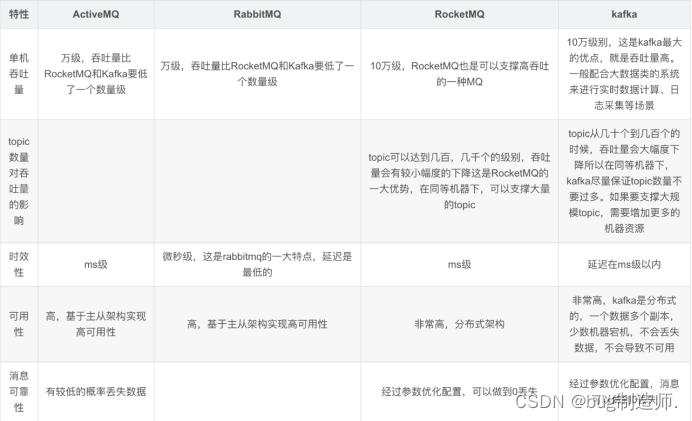Click ActiveMQ cell '有较低的概率丢失数据'
The image size is (692, 421).
coord(96,391)
